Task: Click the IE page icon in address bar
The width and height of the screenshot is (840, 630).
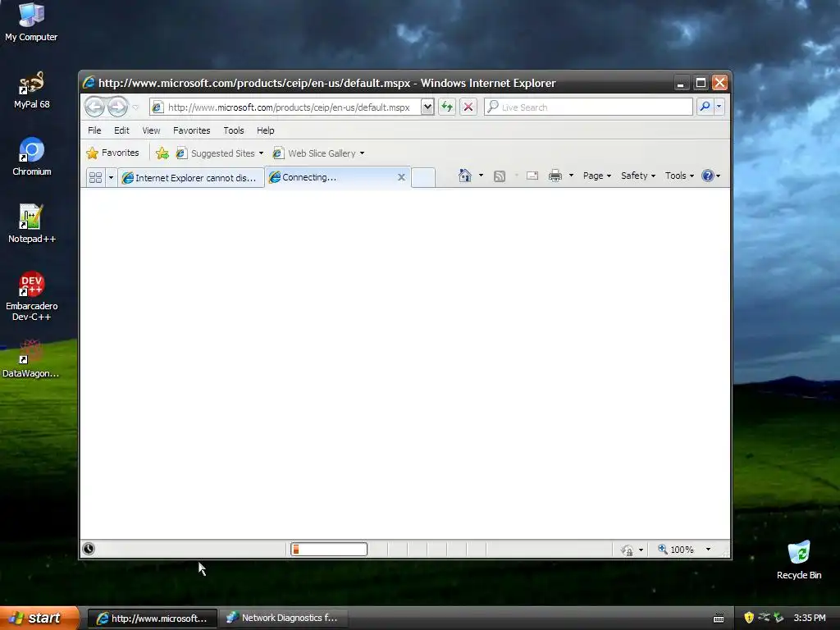Action: [x=157, y=107]
